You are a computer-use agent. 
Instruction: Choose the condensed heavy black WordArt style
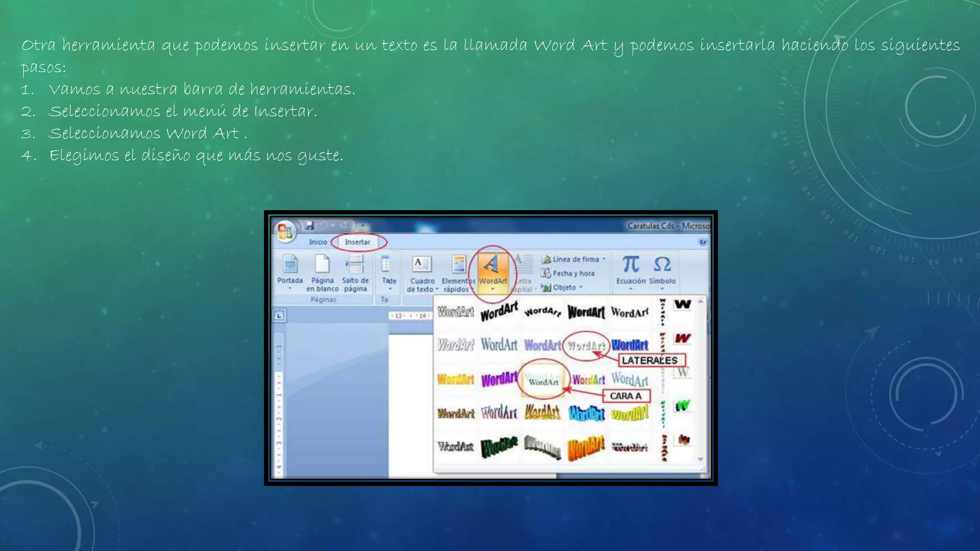click(586, 312)
